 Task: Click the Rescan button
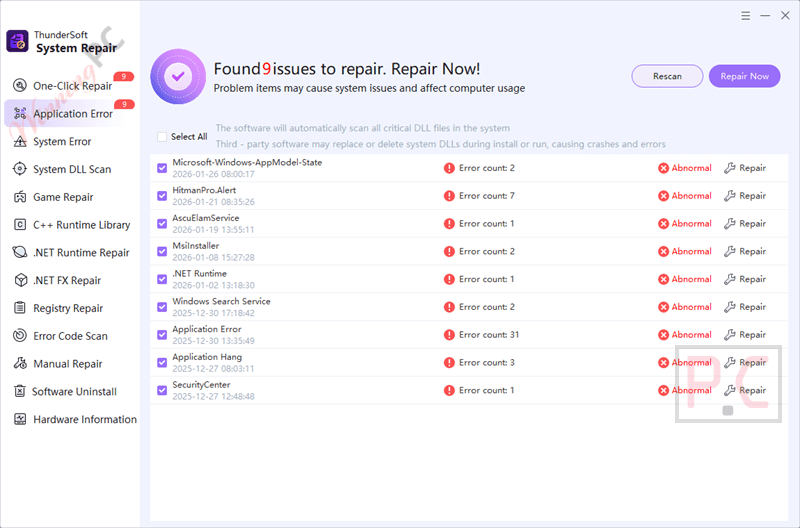pos(667,76)
